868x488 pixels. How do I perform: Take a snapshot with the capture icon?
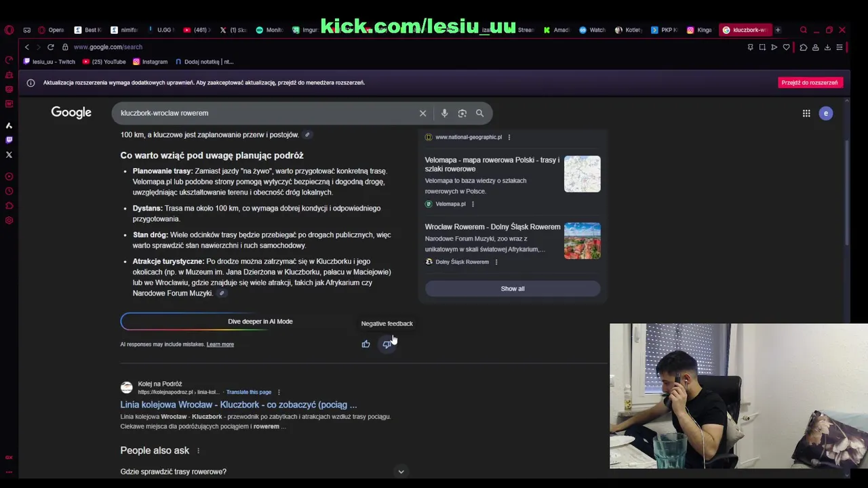762,47
